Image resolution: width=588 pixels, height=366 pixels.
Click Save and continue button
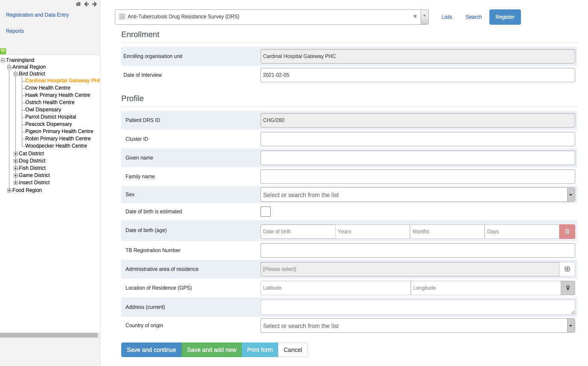pos(152,350)
